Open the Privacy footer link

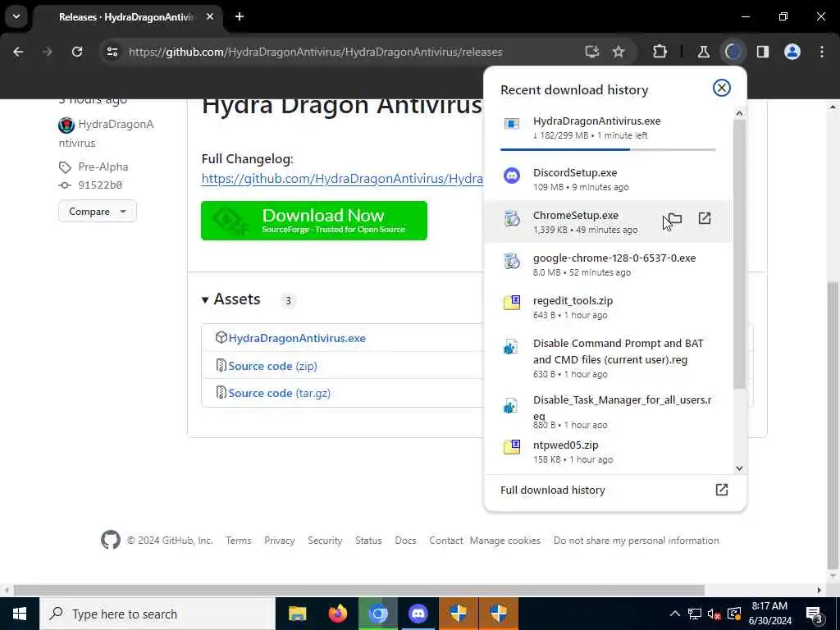point(279,541)
